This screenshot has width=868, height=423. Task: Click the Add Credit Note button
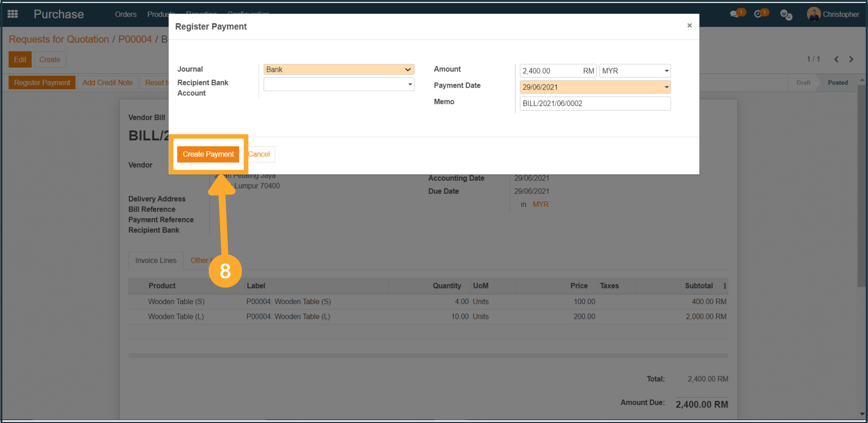[x=107, y=83]
